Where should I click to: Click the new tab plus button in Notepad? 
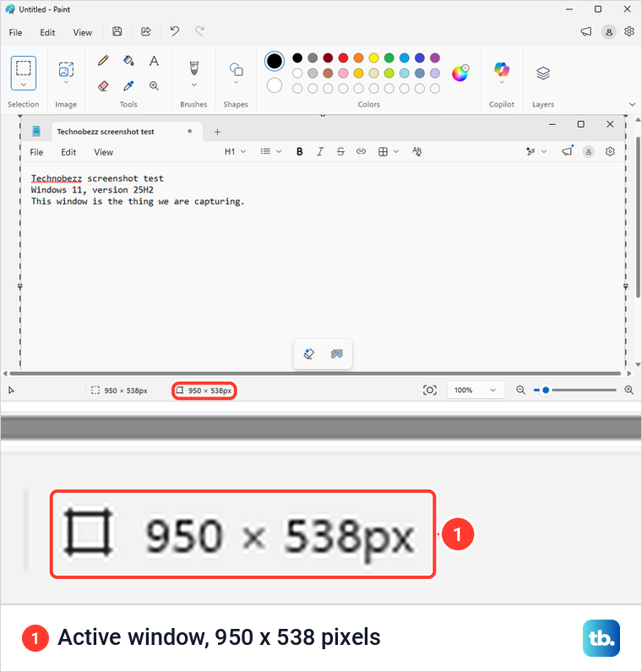[217, 132]
